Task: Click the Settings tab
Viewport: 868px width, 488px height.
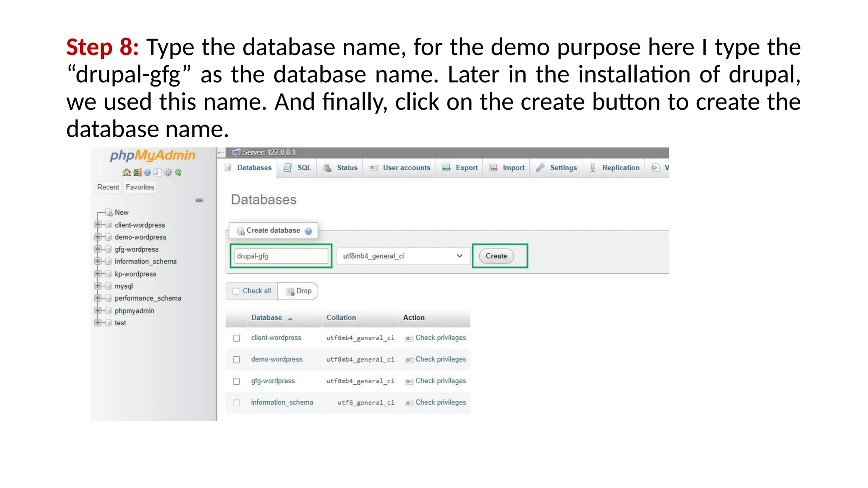Action: pyautogui.click(x=556, y=168)
